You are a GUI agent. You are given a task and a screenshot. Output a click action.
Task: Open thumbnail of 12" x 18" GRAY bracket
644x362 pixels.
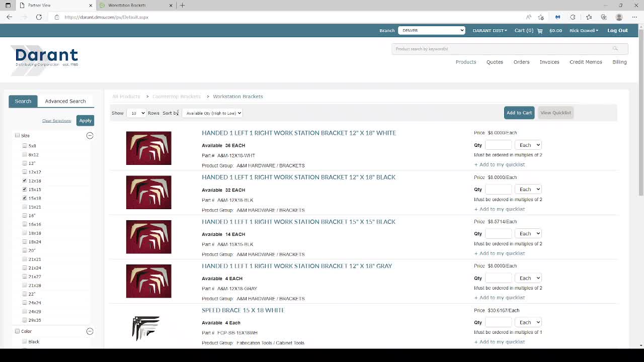pyautogui.click(x=148, y=281)
